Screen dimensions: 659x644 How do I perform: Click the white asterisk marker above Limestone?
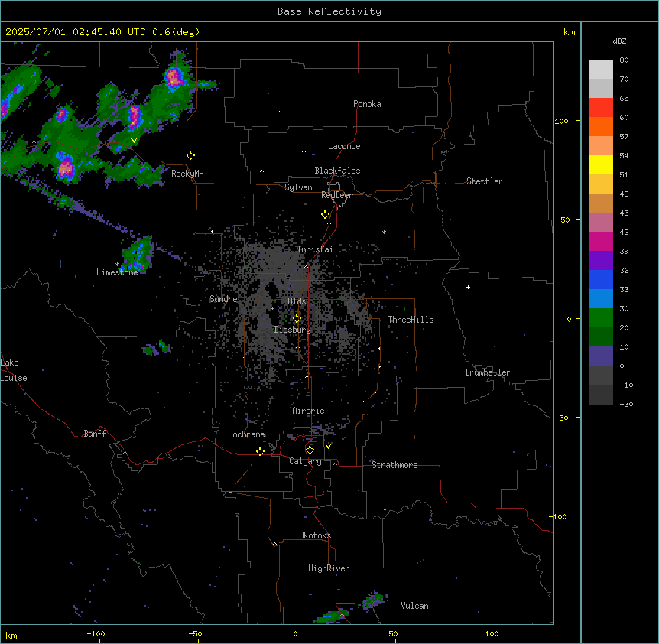click(117, 265)
